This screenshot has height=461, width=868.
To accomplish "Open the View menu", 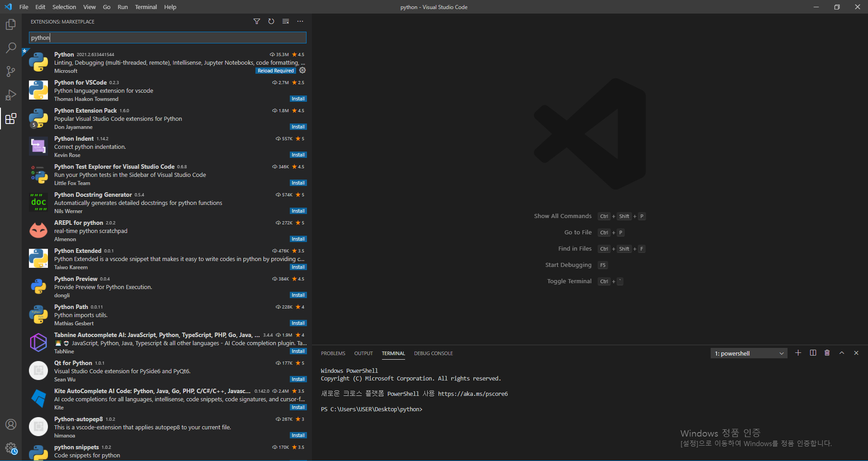I will [90, 7].
